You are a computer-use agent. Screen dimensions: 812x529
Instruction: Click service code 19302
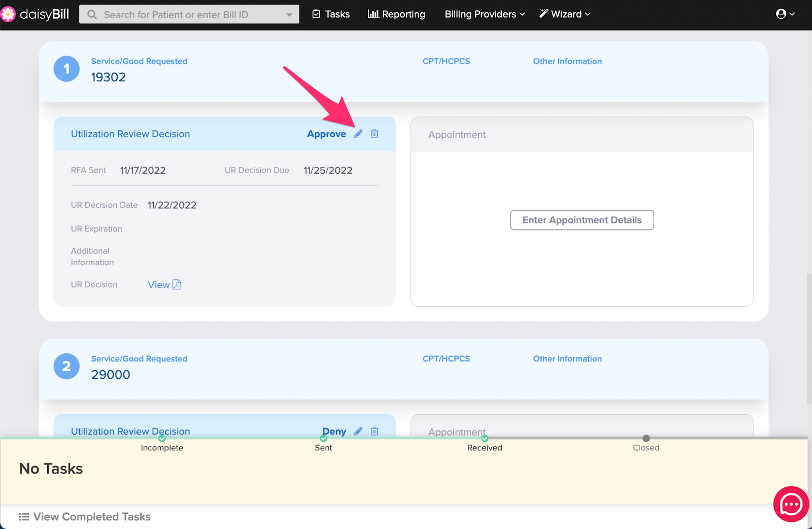108,77
